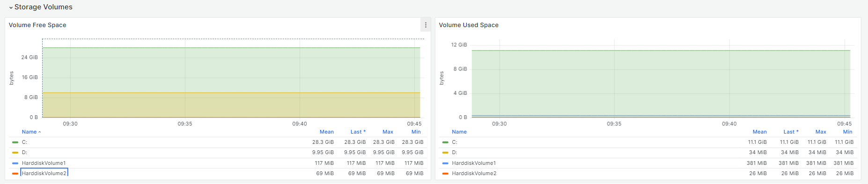Open the Volume Free Space panel title
The width and height of the screenshot is (868, 184).
(37, 25)
